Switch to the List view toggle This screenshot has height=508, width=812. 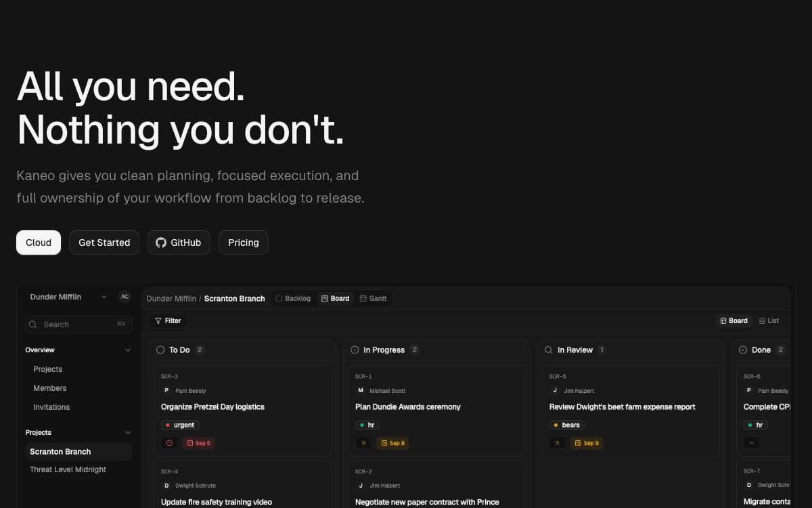pyautogui.click(x=769, y=321)
